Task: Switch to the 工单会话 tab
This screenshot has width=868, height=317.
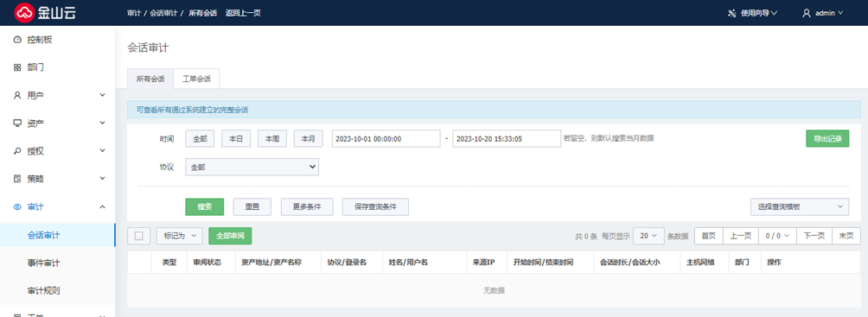Action: (196, 79)
